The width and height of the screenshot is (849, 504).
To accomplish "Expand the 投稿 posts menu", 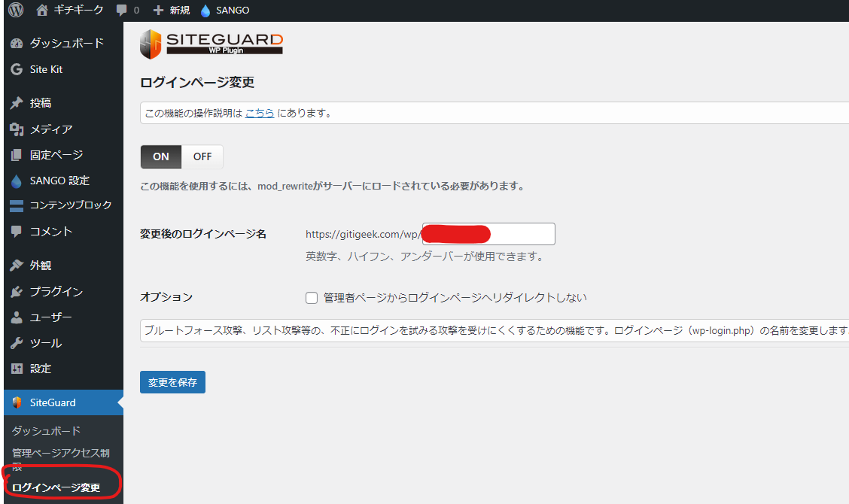I will [x=41, y=103].
